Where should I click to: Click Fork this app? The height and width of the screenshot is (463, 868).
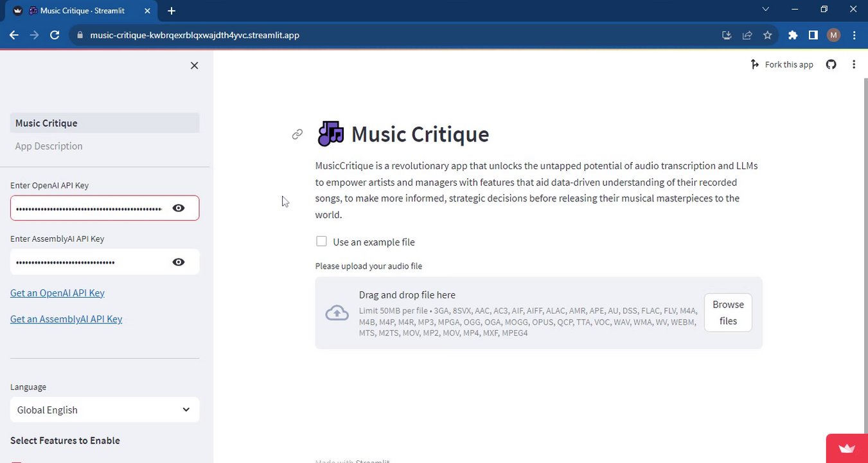tap(782, 64)
